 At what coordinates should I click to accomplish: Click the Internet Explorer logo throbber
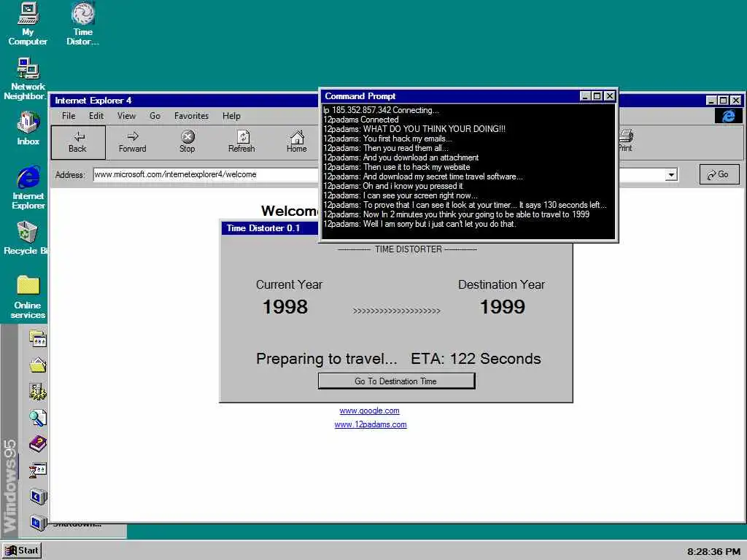(x=728, y=116)
